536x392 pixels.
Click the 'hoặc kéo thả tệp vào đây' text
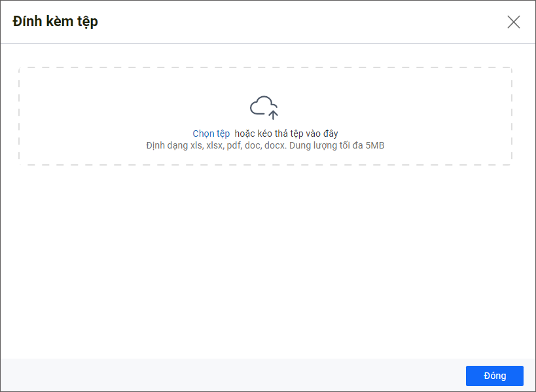pyautogui.click(x=286, y=134)
